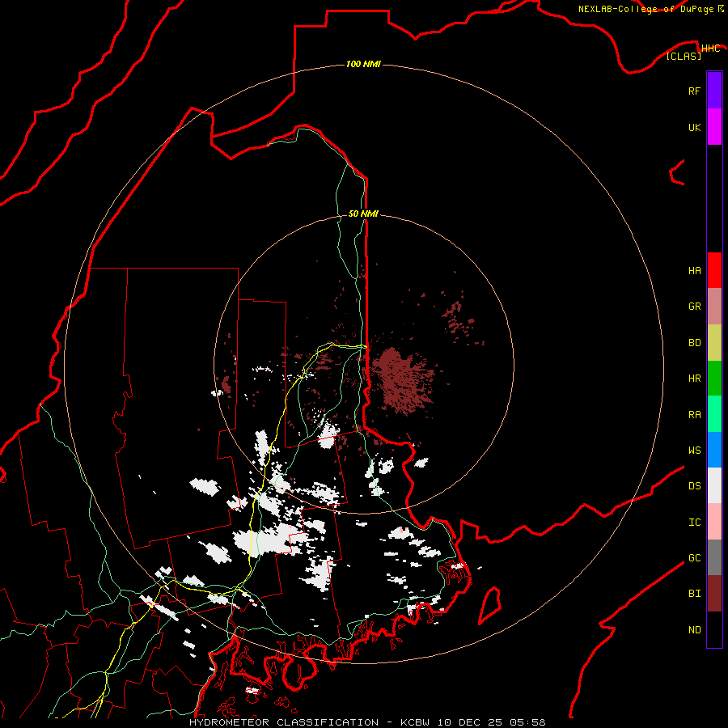Click the BD yellow legend swatch
Image resolution: width=728 pixels, height=728 pixels.
pyautogui.click(x=714, y=342)
